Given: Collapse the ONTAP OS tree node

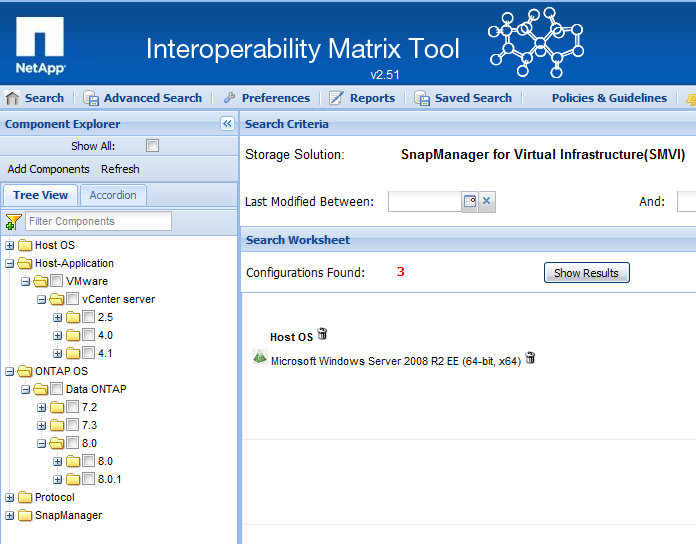Looking at the screenshot, I should (10, 371).
